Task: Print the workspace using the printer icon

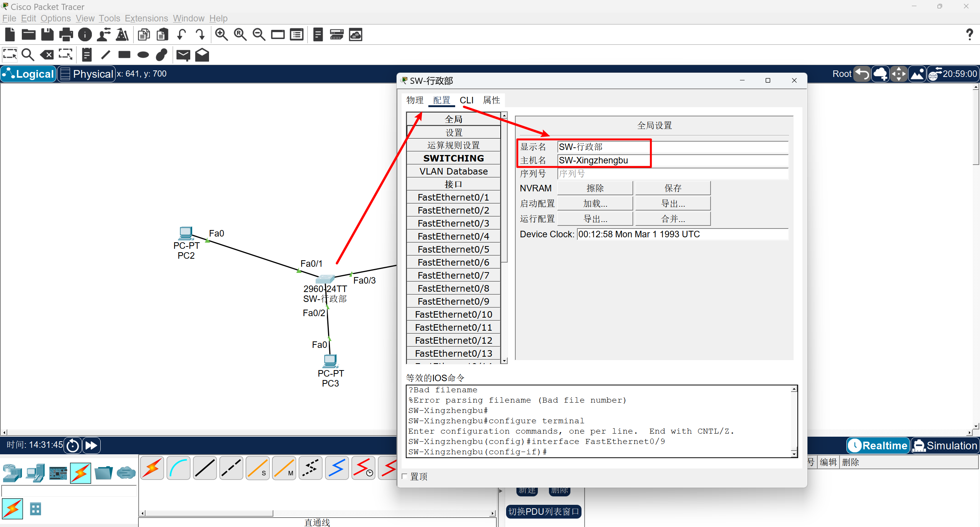Action: pyautogui.click(x=66, y=35)
